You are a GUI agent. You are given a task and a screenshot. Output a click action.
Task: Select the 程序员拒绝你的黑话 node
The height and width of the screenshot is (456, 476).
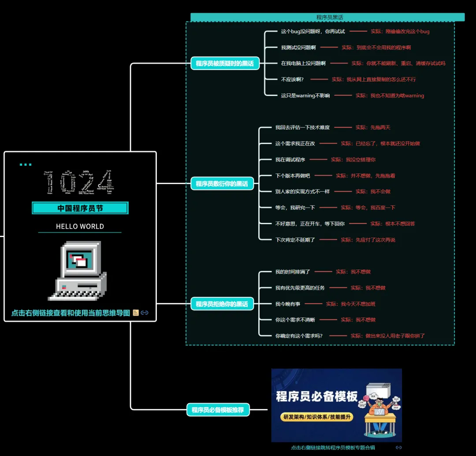222,304
